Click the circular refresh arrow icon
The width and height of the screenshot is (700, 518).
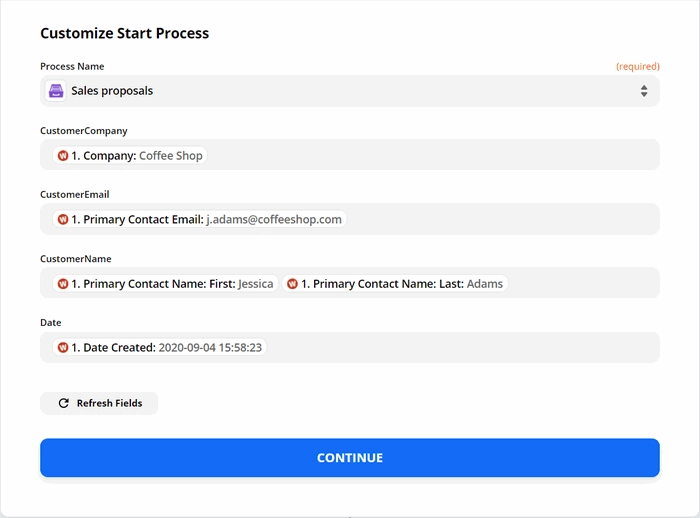tap(64, 403)
